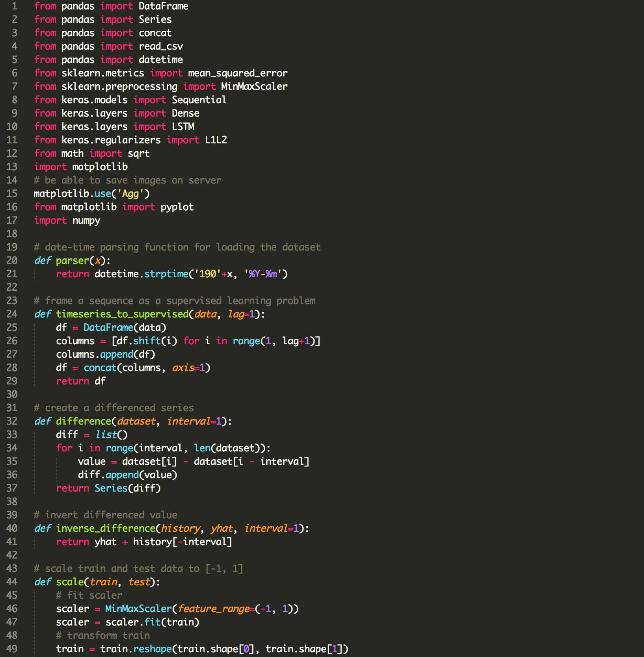
Task: Click the timeseries_to_supervised function name
Action: pyautogui.click(x=122, y=314)
